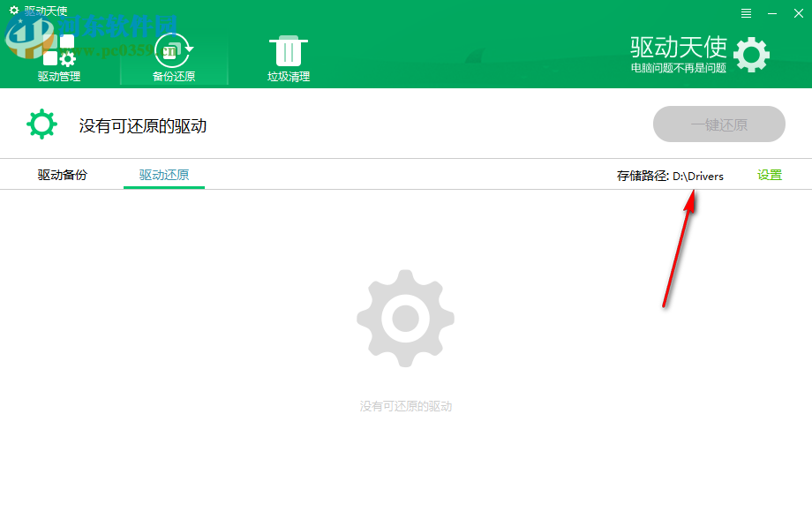Screen dimensions: 812x512
Task: Click the 垃圾清理 trash cleanup icon
Action: click(288, 53)
